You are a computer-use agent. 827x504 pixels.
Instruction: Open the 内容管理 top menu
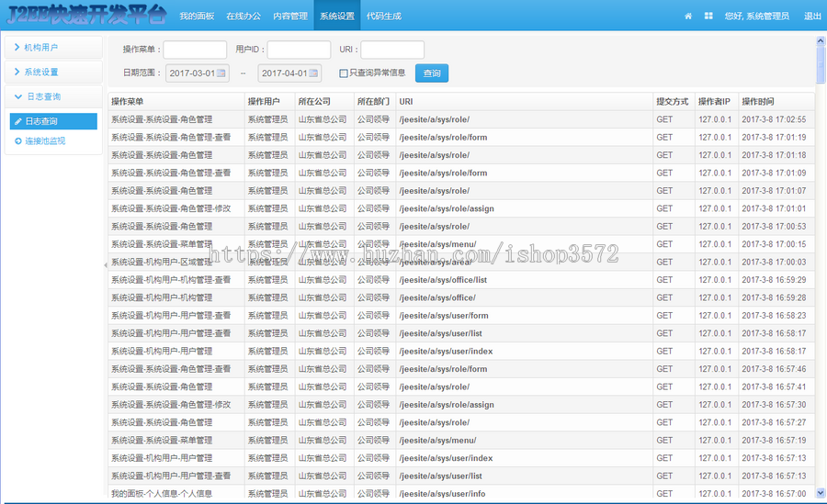(290, 16)
